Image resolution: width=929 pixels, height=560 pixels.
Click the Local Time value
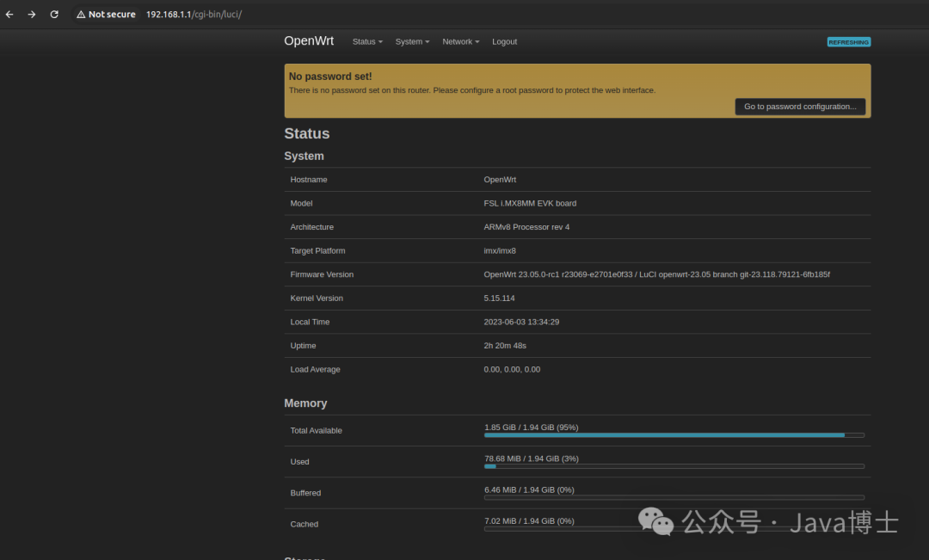point(525,321)
